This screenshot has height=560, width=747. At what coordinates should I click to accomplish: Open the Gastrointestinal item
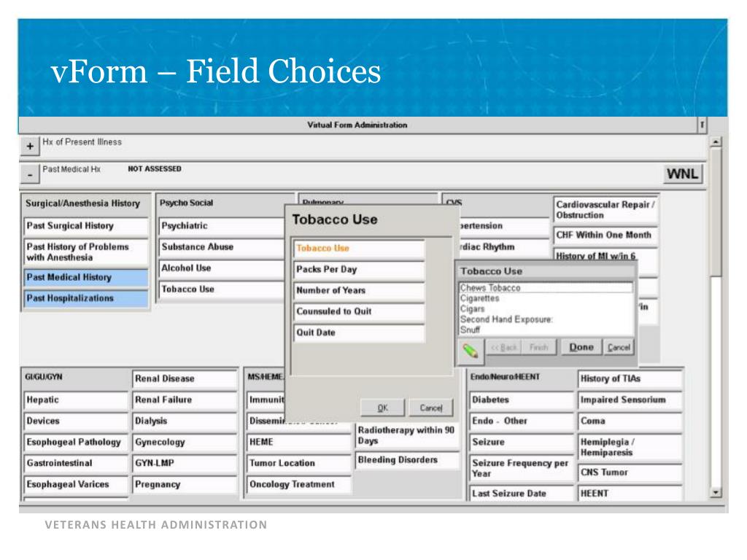(76, 463)
